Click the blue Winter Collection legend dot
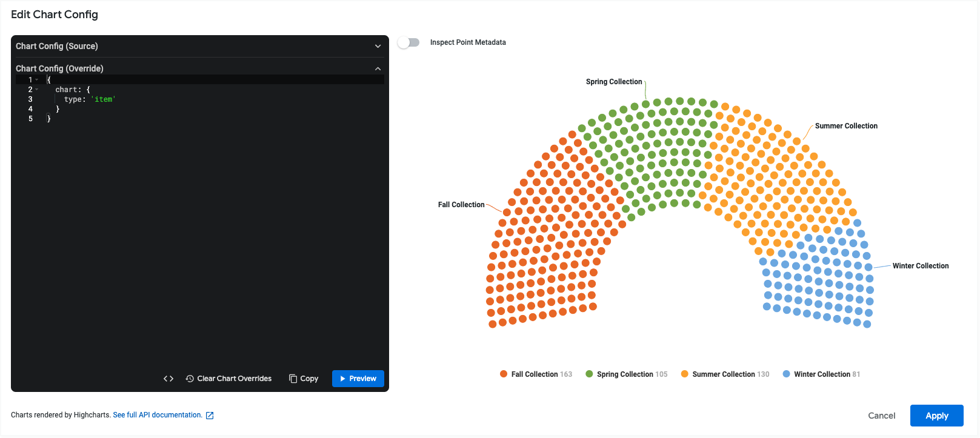The image size is (980, 438). click(x=786, y=374)
